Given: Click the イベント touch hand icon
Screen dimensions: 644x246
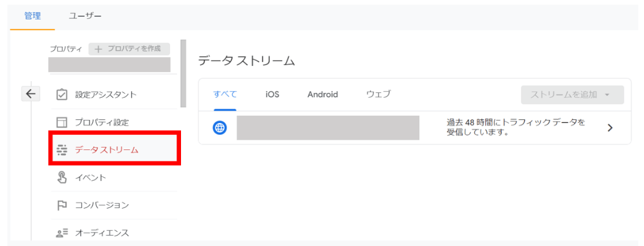Looking at the screenshot, I should pyautogui.click(x=62, y=178).
